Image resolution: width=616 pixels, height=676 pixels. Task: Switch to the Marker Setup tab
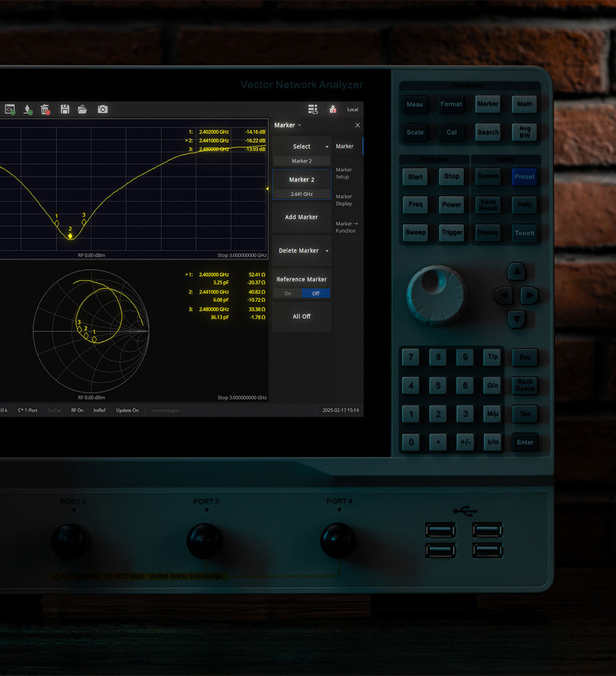[344, 173]
